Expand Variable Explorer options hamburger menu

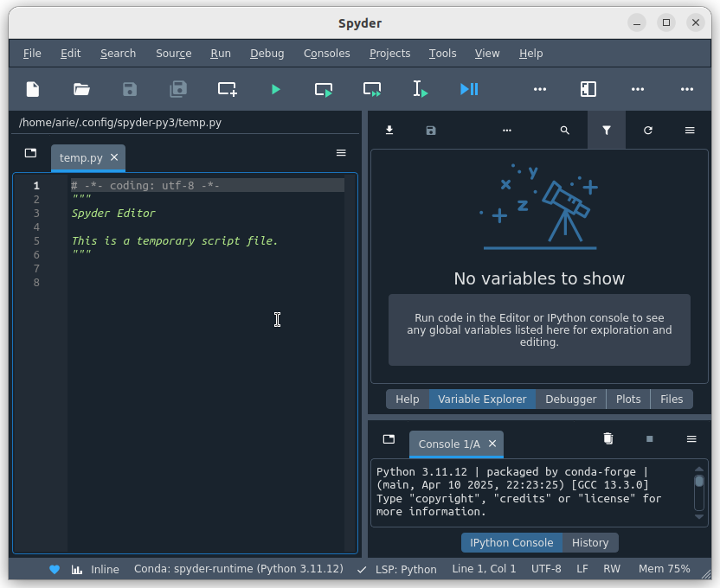click(690, 131)
